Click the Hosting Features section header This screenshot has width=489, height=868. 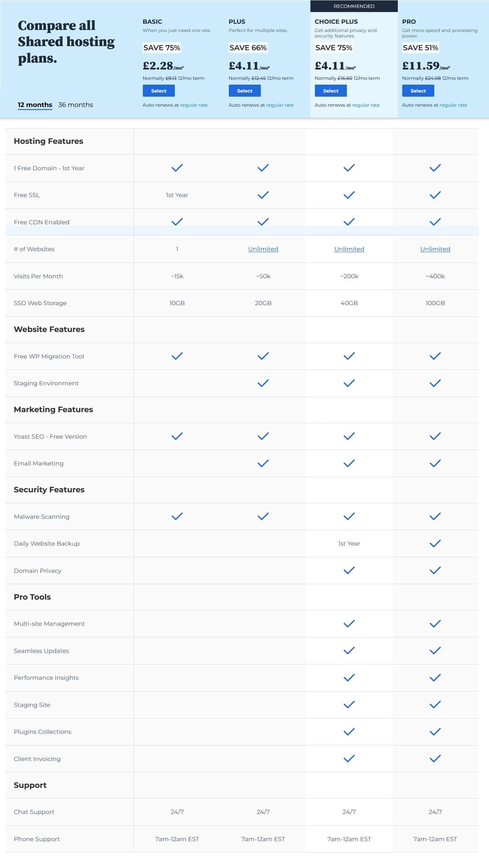tap(48, 141)
